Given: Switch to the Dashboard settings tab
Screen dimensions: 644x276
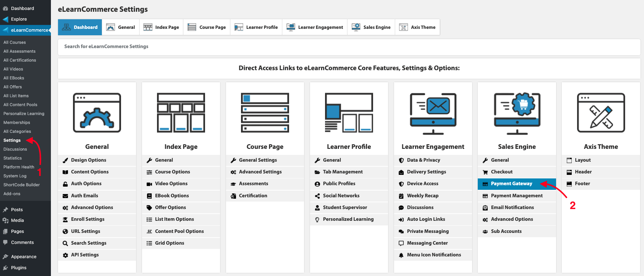Looking at the screenshot, I should 80,27.
